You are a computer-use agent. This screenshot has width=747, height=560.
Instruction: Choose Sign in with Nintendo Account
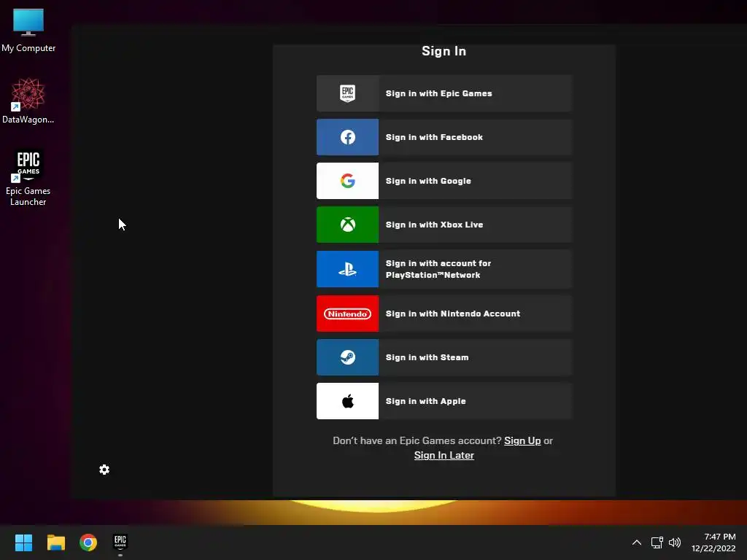click(444, 314)
